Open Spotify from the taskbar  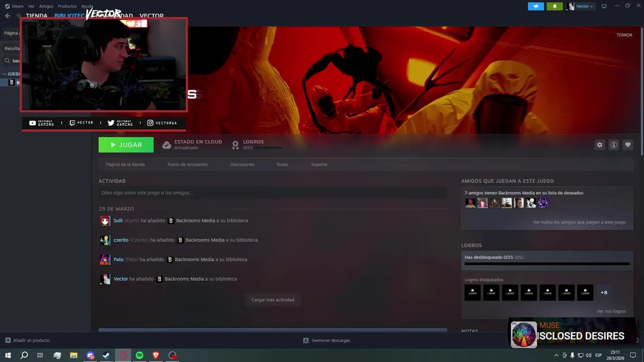pyautogui.click(x=139, y=355)
